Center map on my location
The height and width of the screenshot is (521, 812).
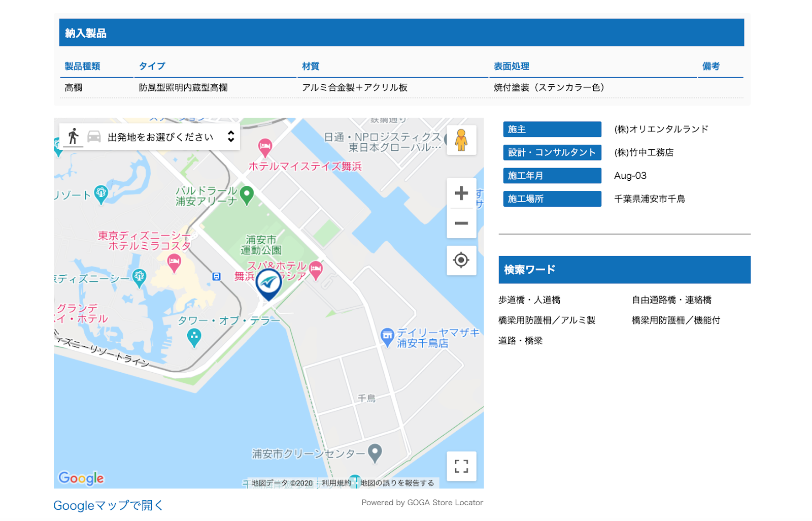point(461,260)
